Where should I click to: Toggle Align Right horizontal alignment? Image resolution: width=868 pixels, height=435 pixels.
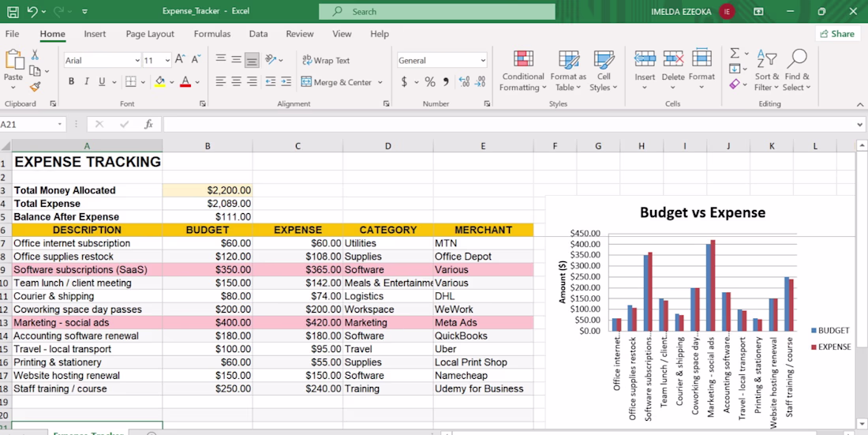tap(252, 81)
